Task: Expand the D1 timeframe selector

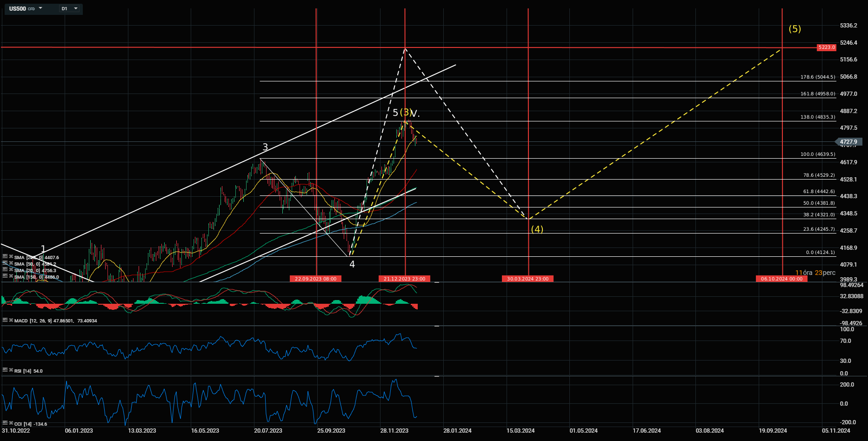Action: point(75,8)
